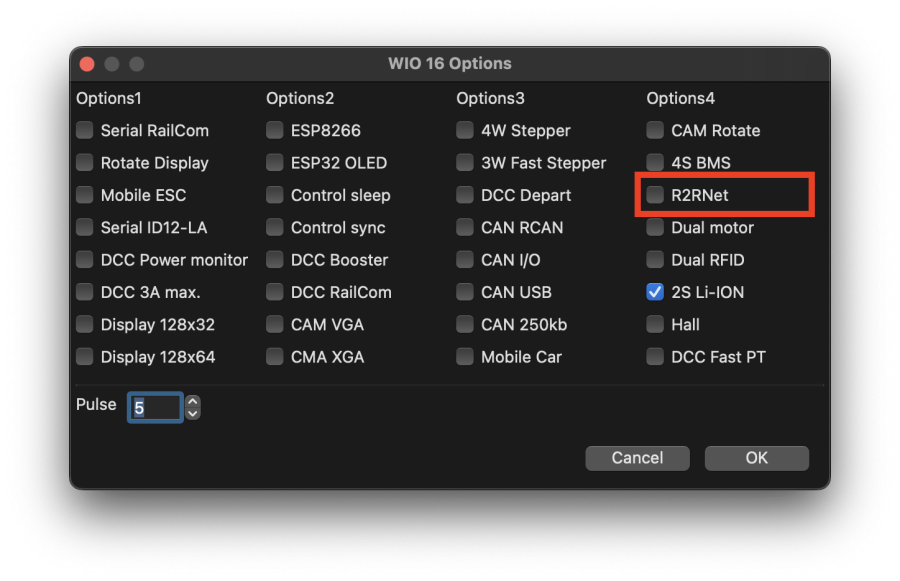Uncheck the 2S Li-ION option
The width and height of the screenshot is (900, 581).
[x=655, y=292]
